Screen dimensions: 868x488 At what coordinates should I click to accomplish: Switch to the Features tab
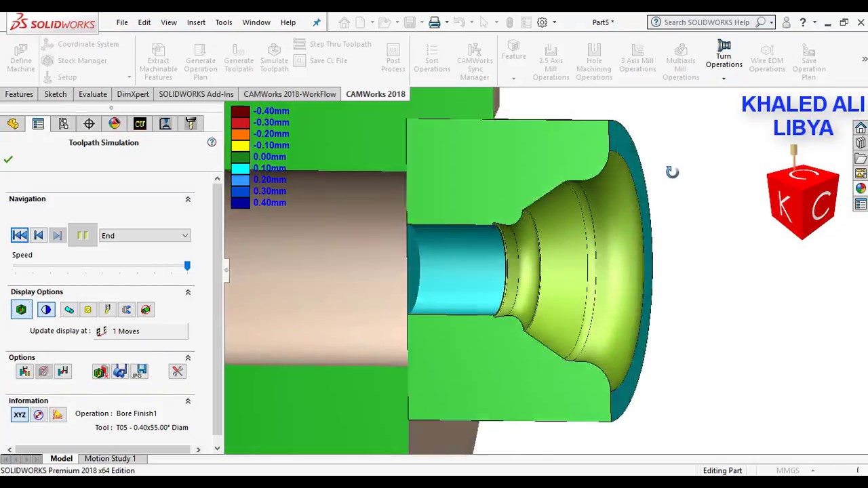point(19,94)
